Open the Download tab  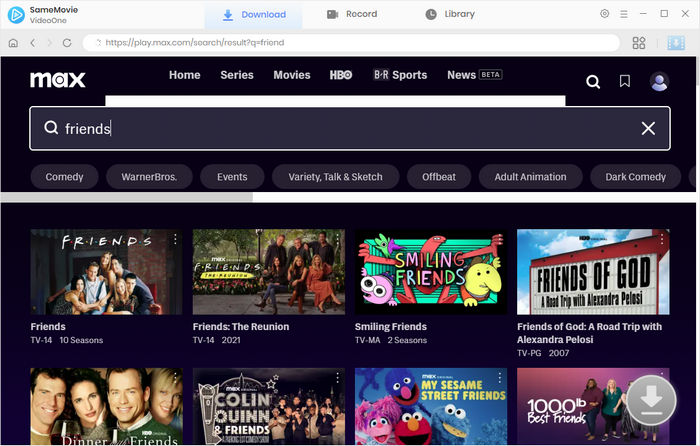(x=254, y=15)
